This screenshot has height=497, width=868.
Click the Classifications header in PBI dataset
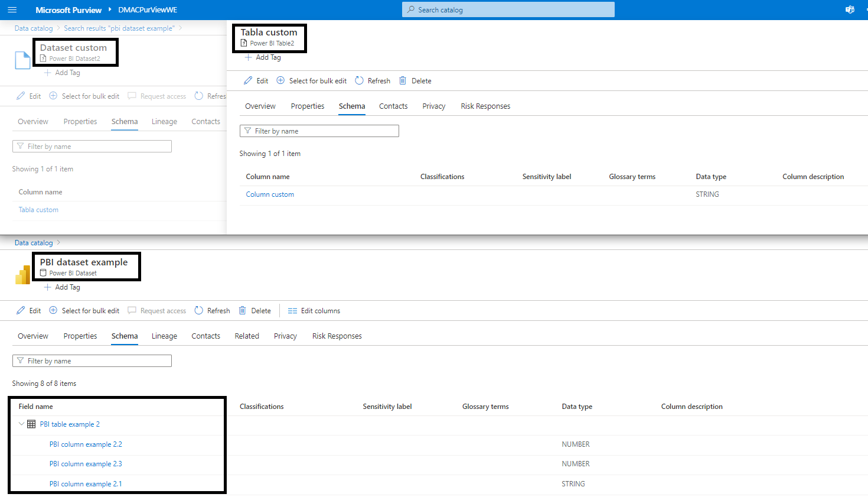262,407
